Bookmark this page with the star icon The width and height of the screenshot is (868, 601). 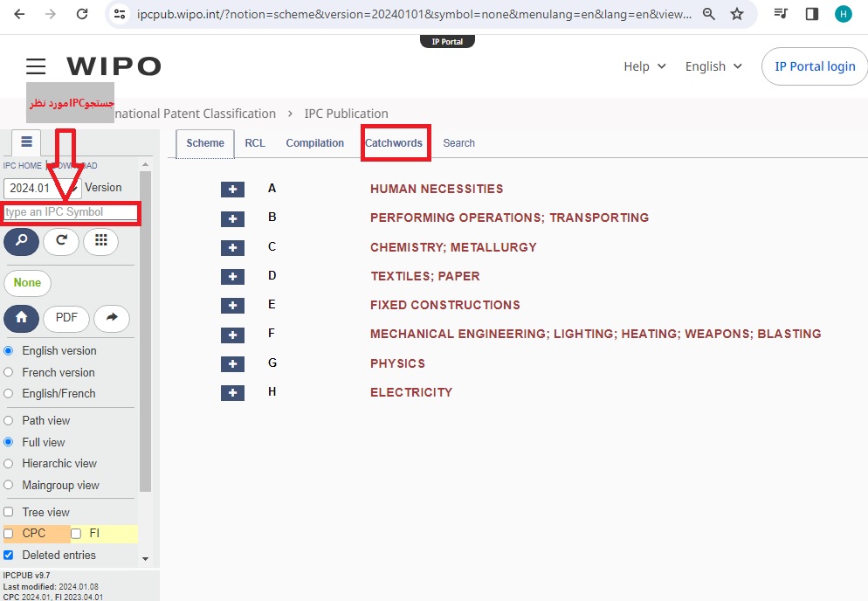click(737, 14)
